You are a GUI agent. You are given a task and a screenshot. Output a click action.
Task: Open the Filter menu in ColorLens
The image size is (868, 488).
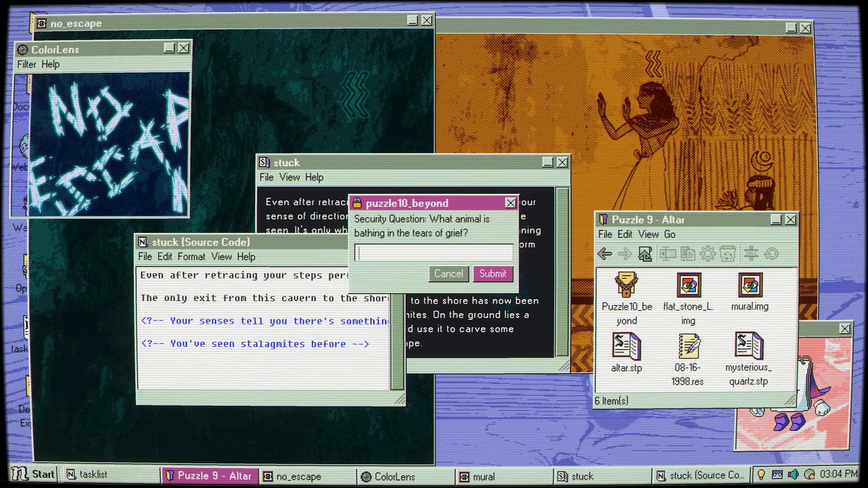pyautogui.click(x=27, y=64)
